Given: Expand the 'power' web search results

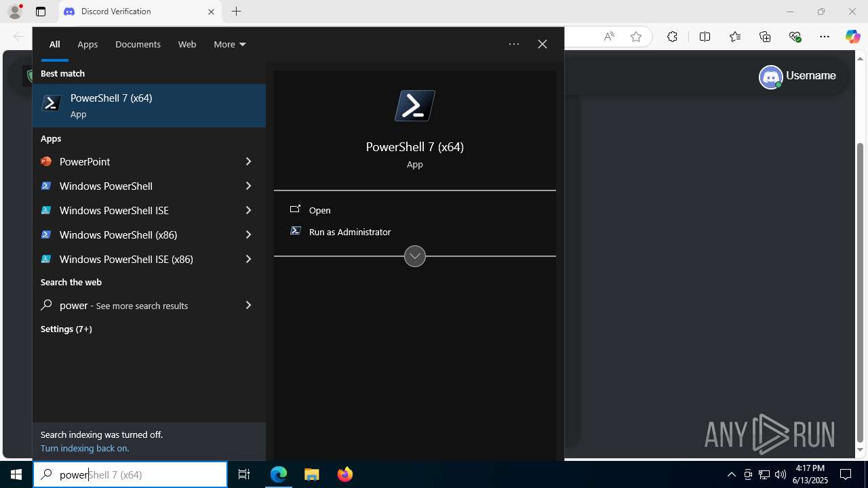Looking at the screenshot, I should 248,305.
